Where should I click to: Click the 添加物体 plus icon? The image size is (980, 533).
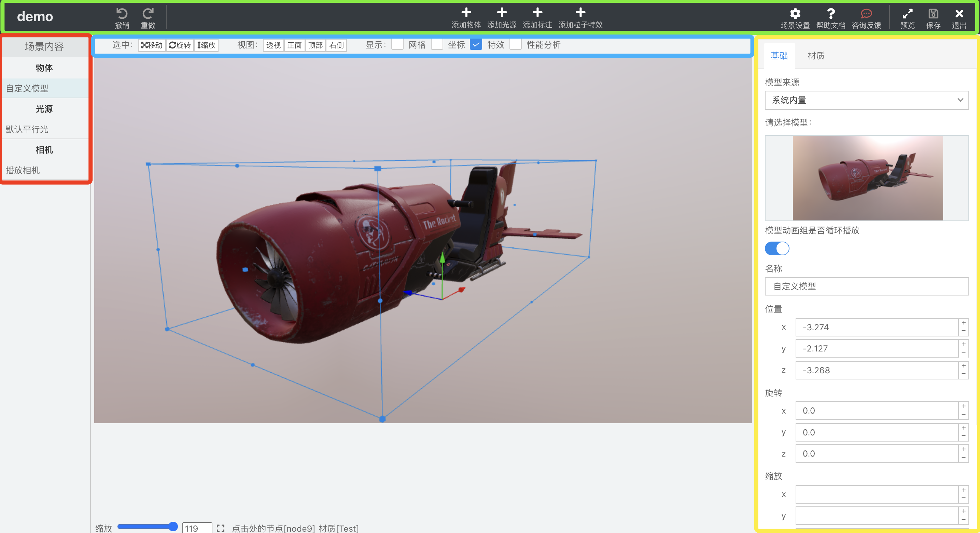pyautogui.click(x=466, y=13)
